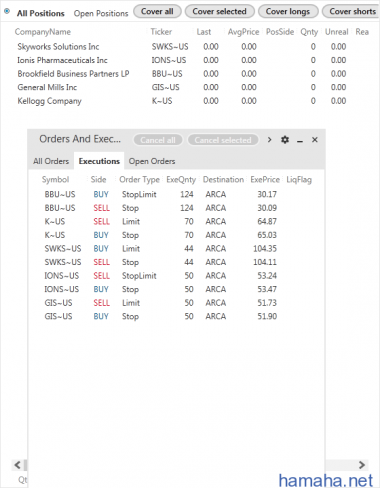Select SWKS~US BUY Limit execution at 104.35

[177, 249]
